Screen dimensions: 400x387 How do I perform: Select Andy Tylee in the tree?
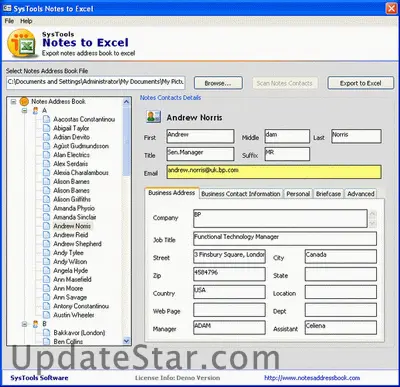pos(68,253)
